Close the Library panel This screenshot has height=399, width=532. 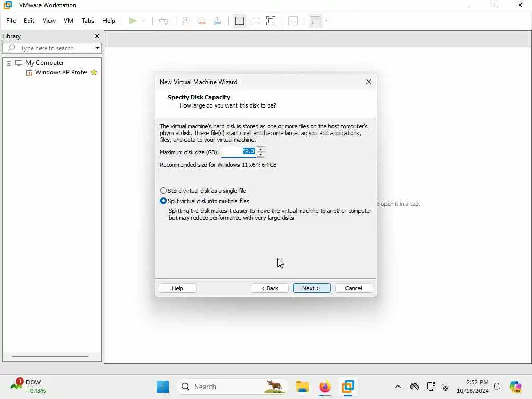[97, 36]
